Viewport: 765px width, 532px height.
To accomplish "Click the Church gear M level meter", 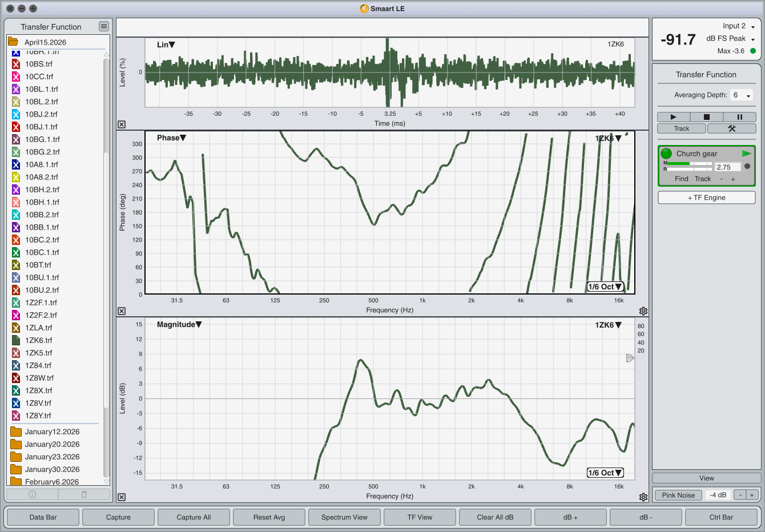I will pyautogui.click(x=690, y=163).
